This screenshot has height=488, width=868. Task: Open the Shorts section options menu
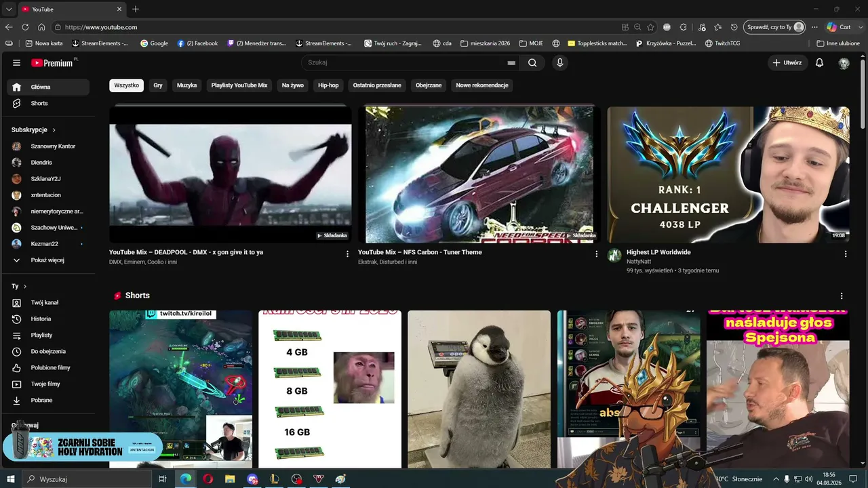[x=842, y=296]
